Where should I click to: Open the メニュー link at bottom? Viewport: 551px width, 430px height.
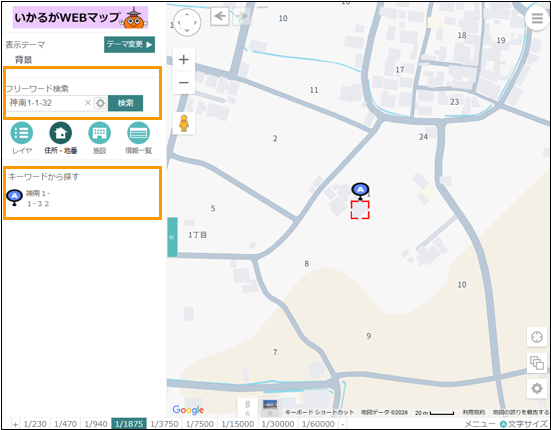(x=480, y=424)
